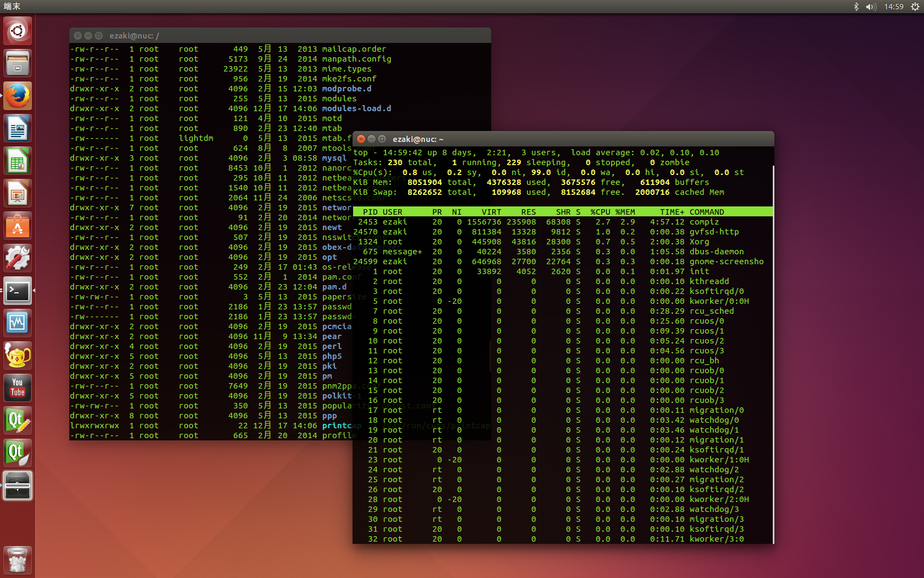Screen dimensions: 924x578
Task: Start LibreOffice Impress
Action: click(x=18, y=194)
